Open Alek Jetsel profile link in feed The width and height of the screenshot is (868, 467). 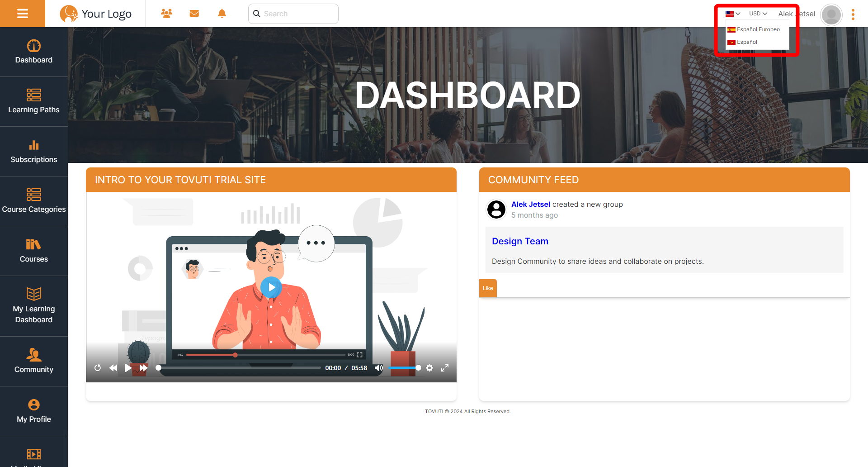531,204
